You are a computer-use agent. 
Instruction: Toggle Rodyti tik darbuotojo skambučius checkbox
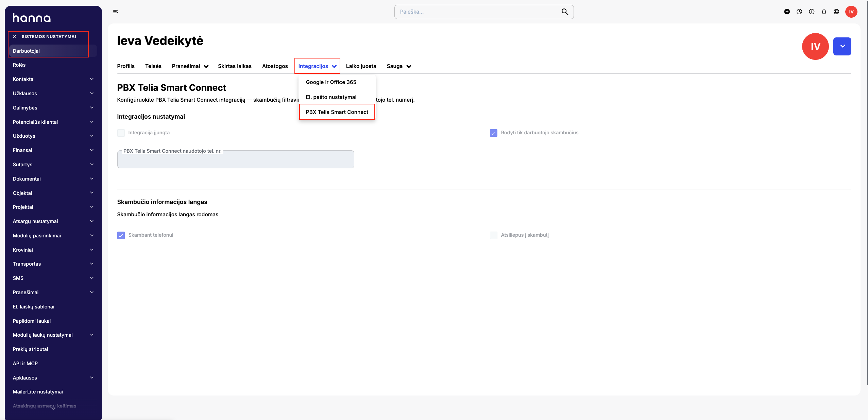click(x=494, y=133)
